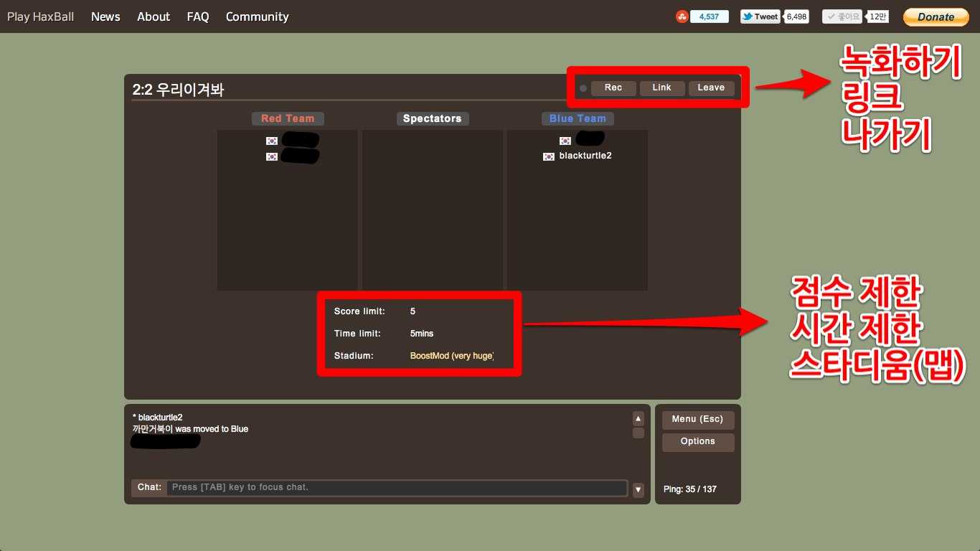Image resolution: width=980 pixels, height=551 pixels.
Task: Open the Menu (Esc) button
Action: coord(698,420)
